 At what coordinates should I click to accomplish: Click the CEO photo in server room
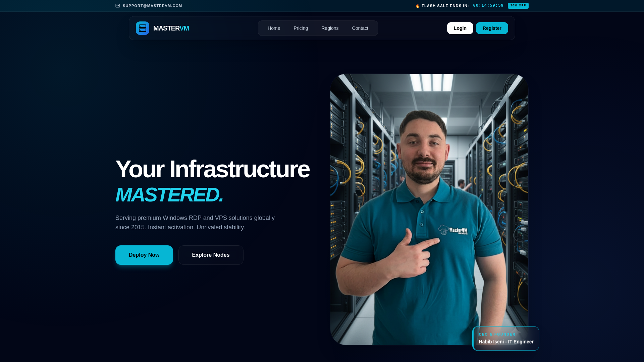click(x=429, y=209)
